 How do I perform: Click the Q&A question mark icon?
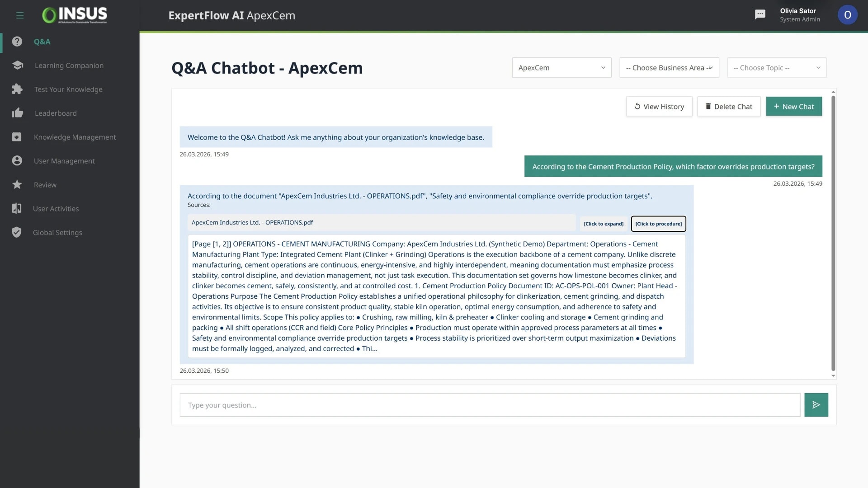point(17,42)
